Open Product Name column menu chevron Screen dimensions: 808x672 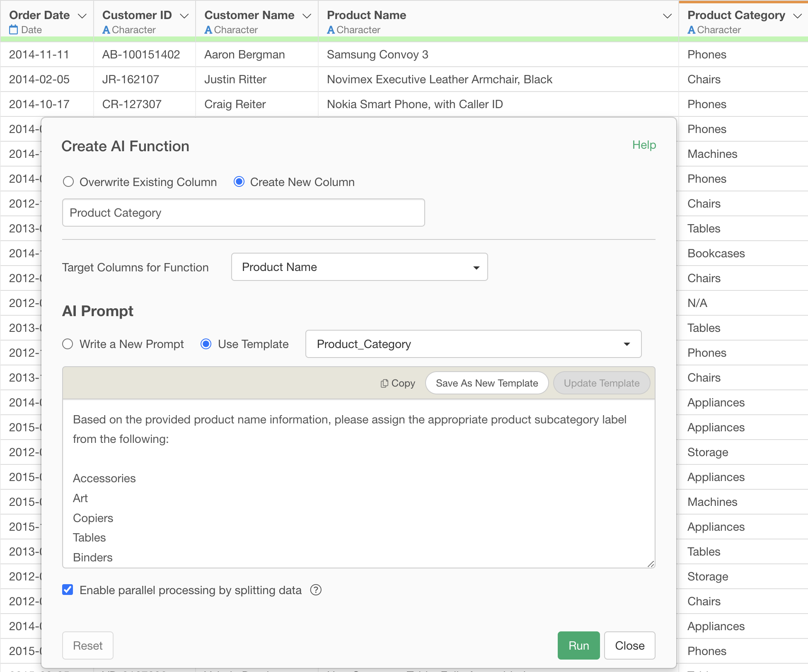[x=667, y=16]
